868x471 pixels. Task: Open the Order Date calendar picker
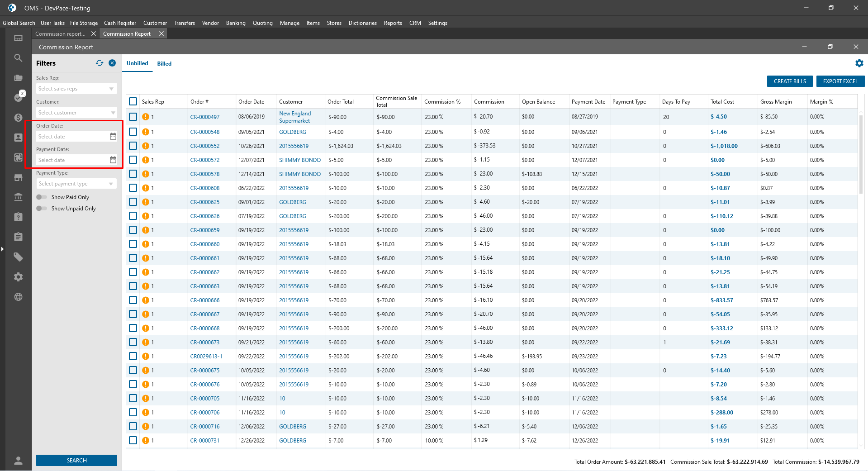point(113,136)
